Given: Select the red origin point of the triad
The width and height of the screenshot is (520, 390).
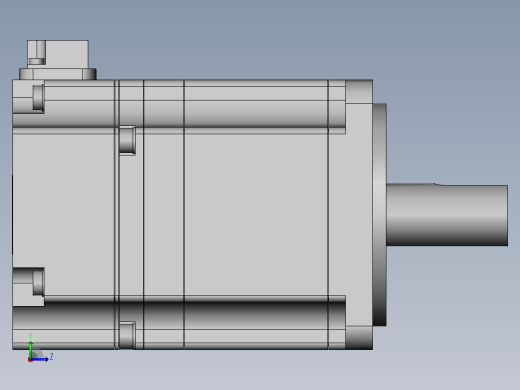Looking at the screenshot, I should pyautogui.click(x=30, y=360).
